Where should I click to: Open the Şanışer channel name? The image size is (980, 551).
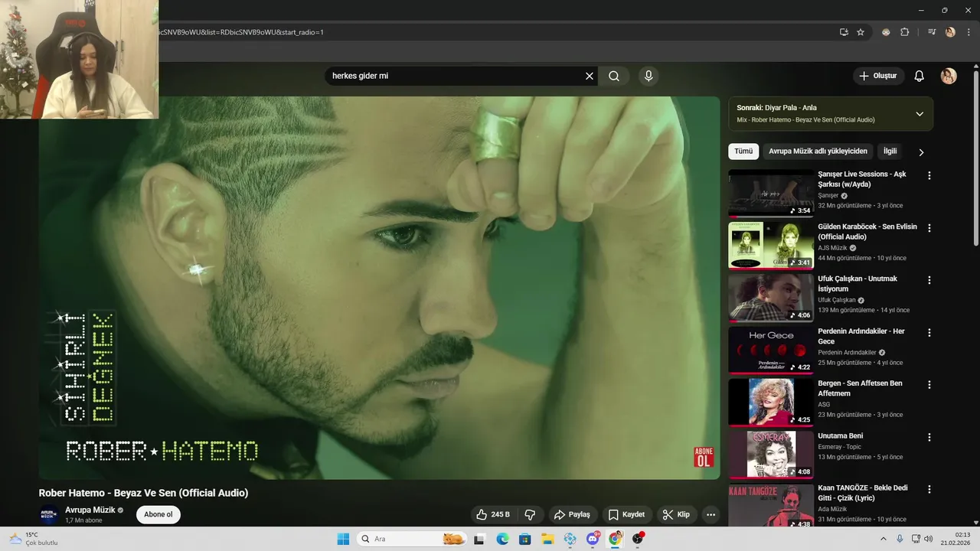click(x=828, y=195)
